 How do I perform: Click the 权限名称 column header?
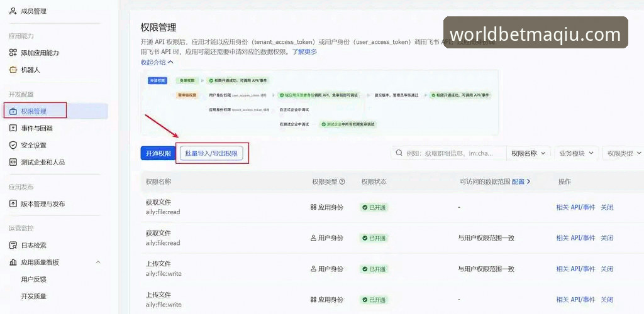click(158, 181)
